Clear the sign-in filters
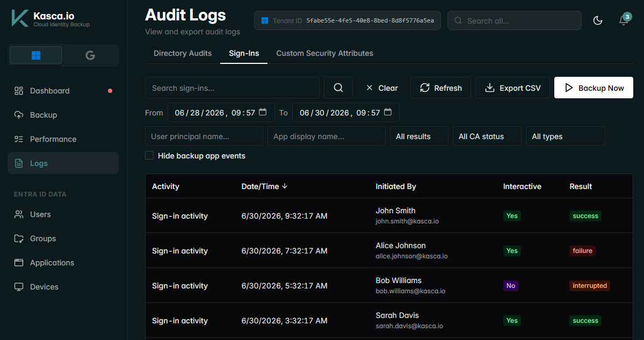644x340 pixels. 381,88
